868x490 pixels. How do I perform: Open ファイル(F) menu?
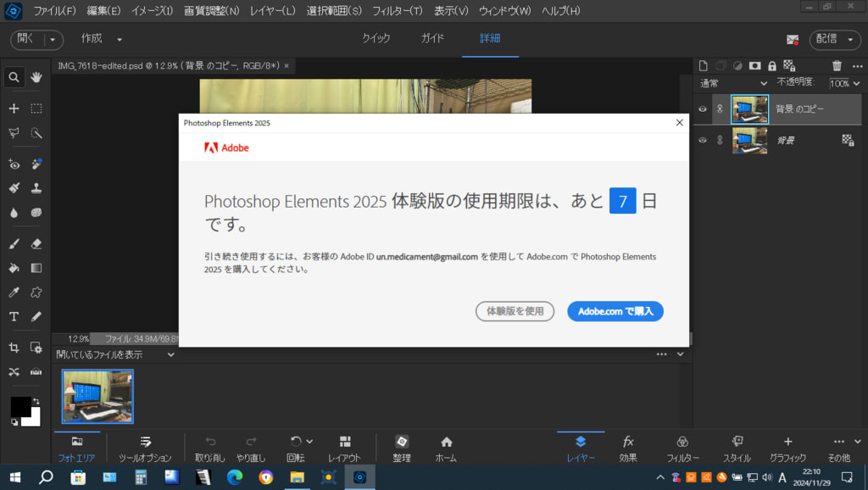54,10
